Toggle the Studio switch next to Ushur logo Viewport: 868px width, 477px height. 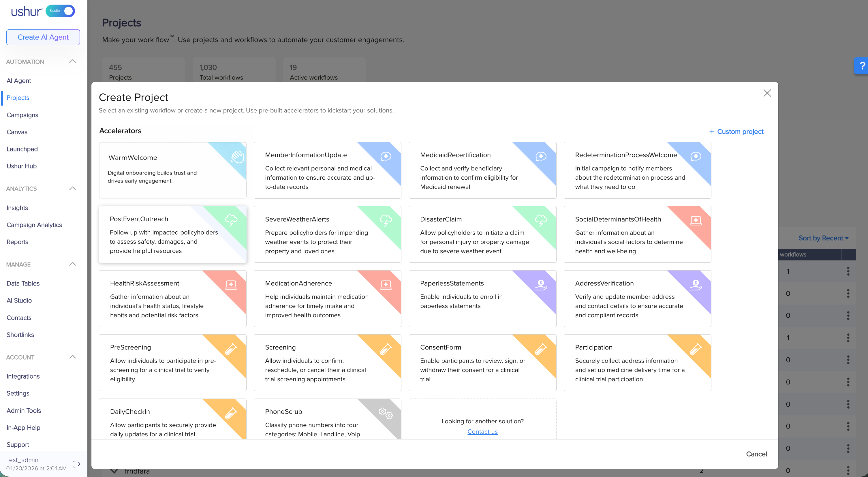[60, 11]
